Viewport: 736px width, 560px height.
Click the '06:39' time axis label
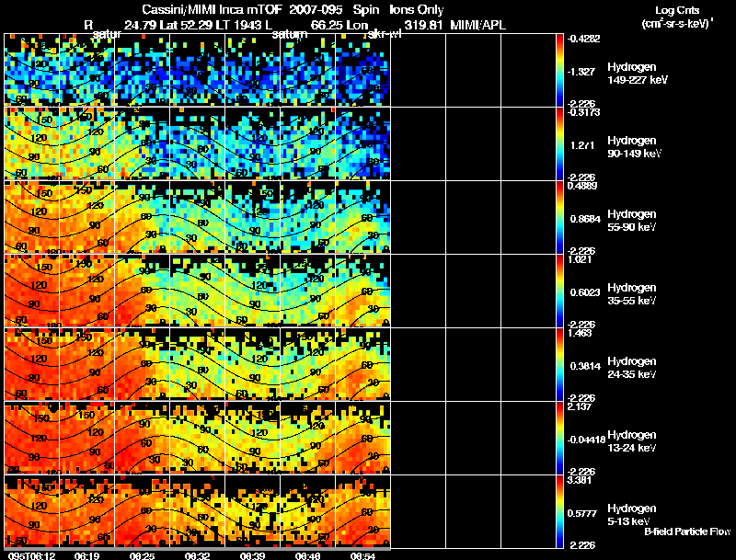pyautogui.click(x=252, y=555)
